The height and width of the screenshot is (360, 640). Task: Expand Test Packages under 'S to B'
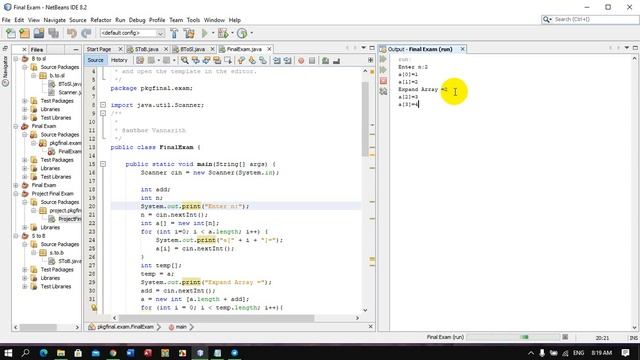tap(25, 270)
